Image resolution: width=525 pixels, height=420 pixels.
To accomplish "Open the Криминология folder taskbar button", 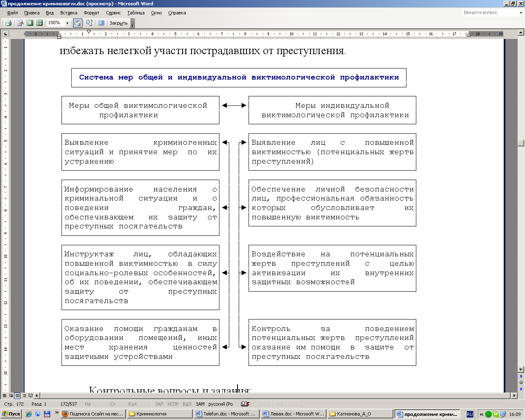I will pyautogui.click(x=160, y=414).
